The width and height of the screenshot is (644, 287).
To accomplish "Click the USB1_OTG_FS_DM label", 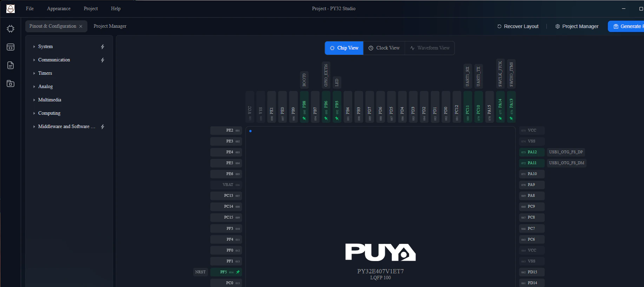I will pyautogui.click(x=566, y=163).
